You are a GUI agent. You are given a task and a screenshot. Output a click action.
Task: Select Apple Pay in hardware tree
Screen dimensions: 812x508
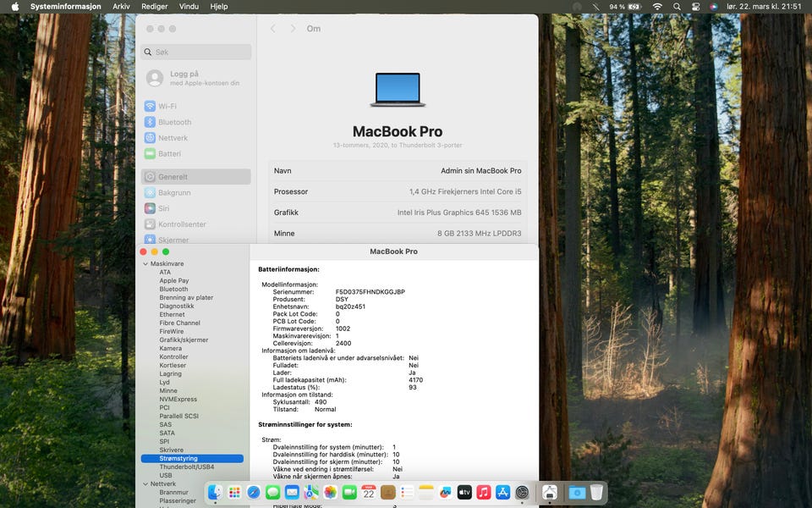coord(174,281)
